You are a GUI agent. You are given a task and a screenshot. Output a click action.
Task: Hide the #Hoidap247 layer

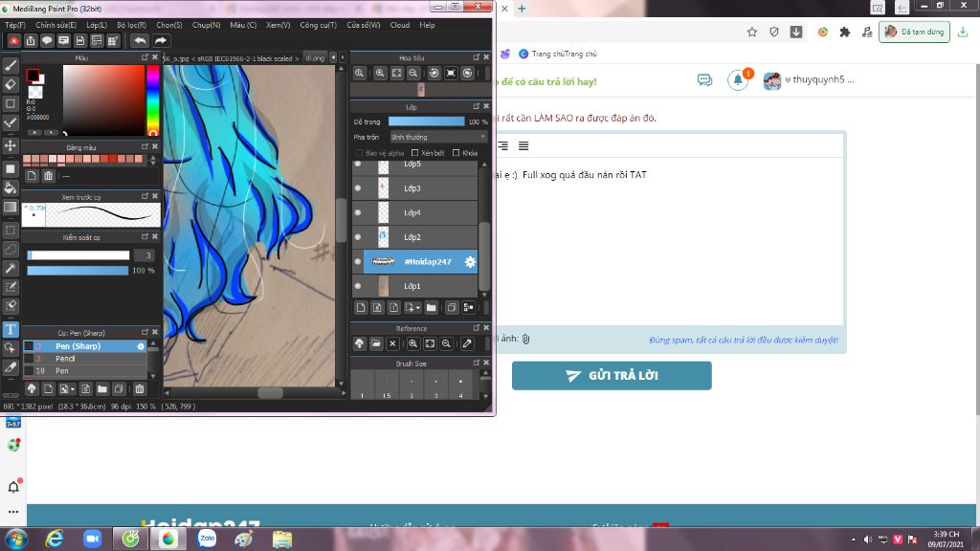click(358, 262)
